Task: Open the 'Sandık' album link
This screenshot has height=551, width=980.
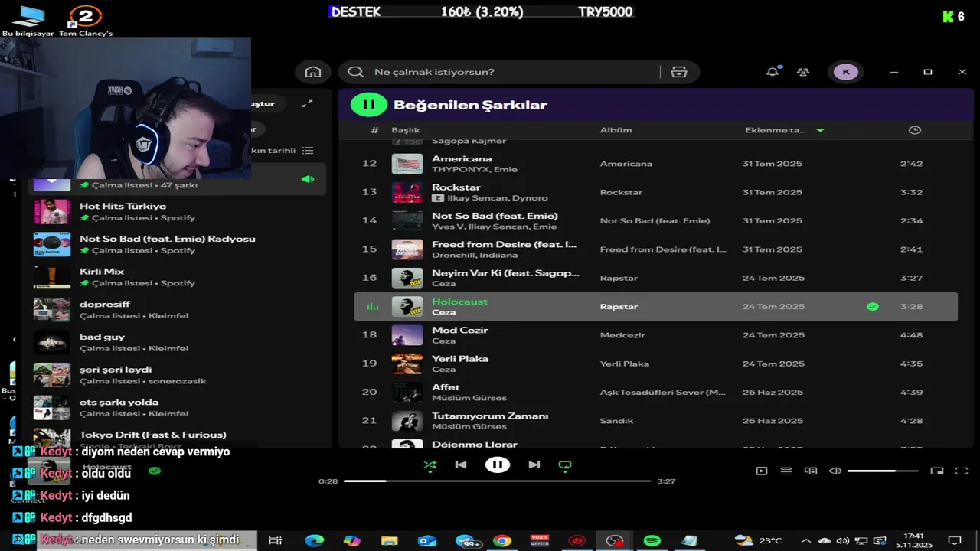Action: (x=616, y=421)
